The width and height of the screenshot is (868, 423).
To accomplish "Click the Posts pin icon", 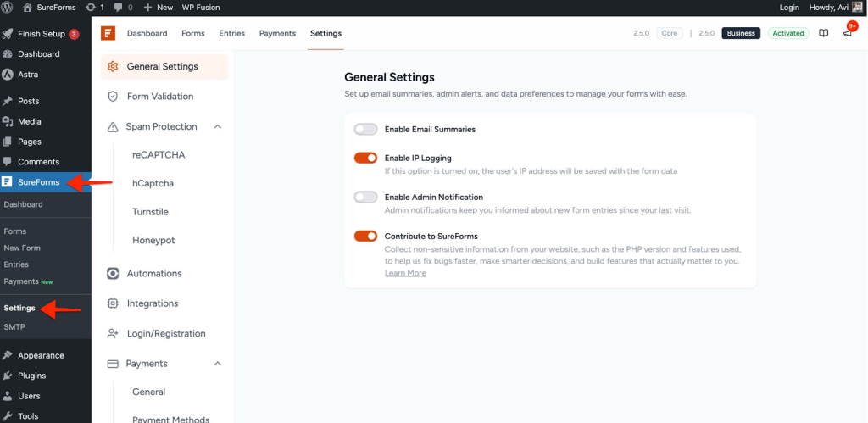I will click(7, 102).
